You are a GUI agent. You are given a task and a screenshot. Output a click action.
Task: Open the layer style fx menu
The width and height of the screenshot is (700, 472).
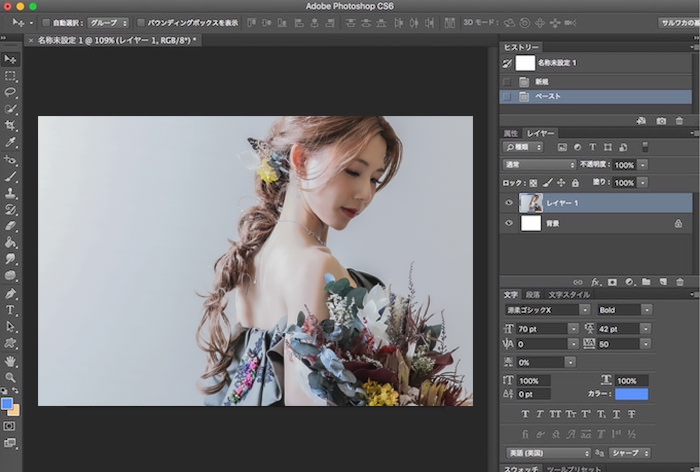point(595,282)
